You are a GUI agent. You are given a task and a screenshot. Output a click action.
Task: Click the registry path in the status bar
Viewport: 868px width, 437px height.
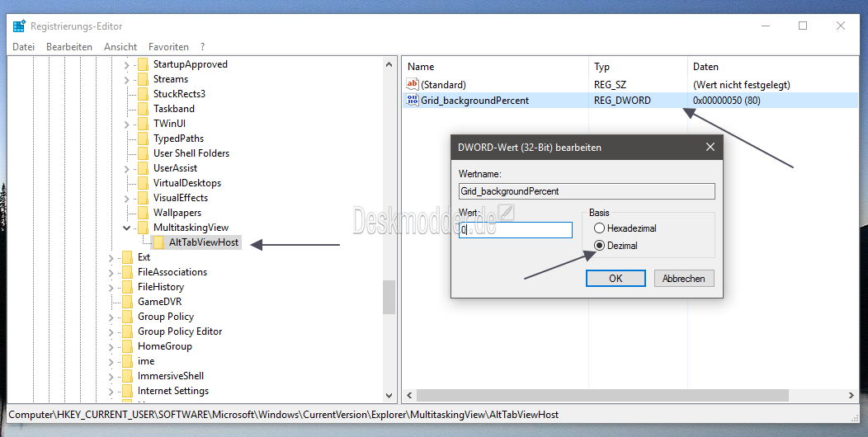pyautogui.click(x=284, y=414)
